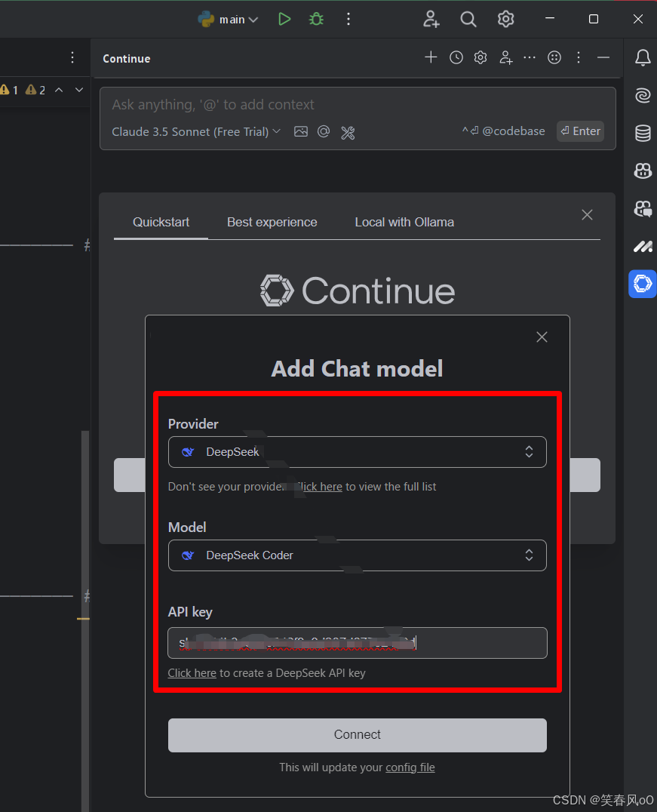Viewport: 657px width, 812px height.
Task: Click the warning count indicator 2
Action: pyautogui.click(x=35, y=90)
